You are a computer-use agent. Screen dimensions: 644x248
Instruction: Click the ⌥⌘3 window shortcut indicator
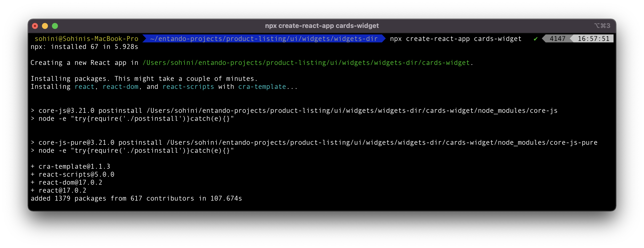click(x=602, y=26)
